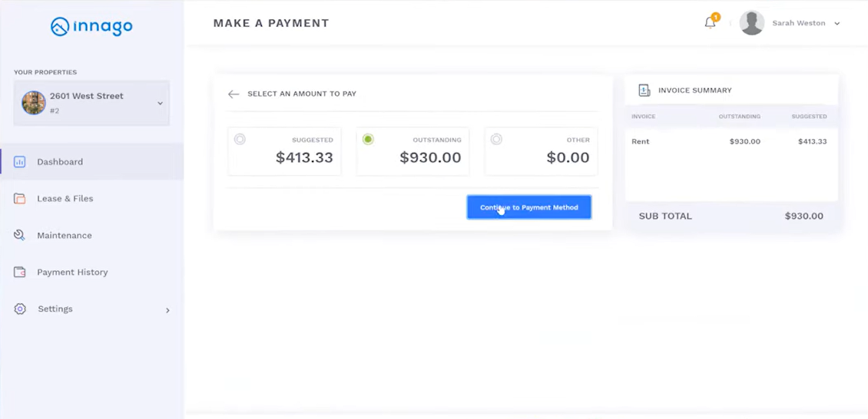Click the Innago logo icon
This screenshot has width=868, height=419.
tap(60, 27)
